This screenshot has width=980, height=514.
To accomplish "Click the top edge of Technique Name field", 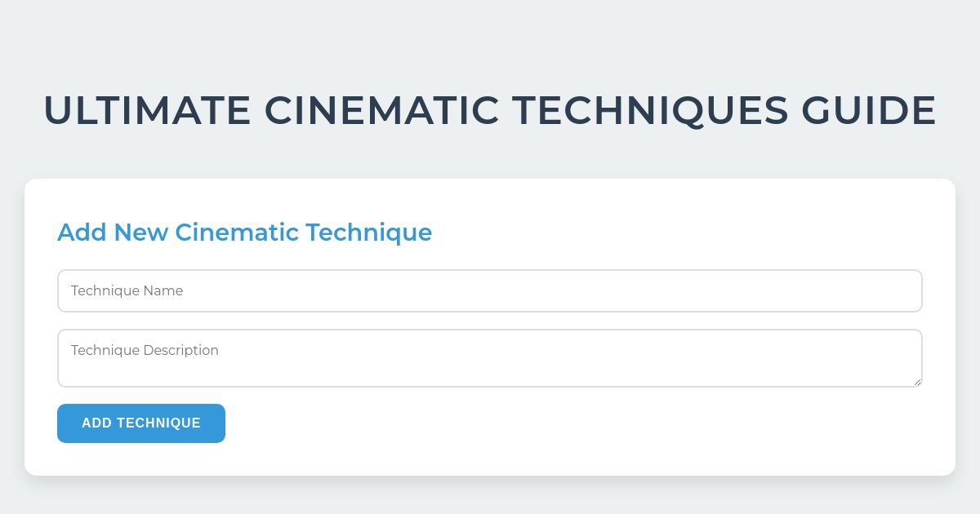I will (490, 270).
